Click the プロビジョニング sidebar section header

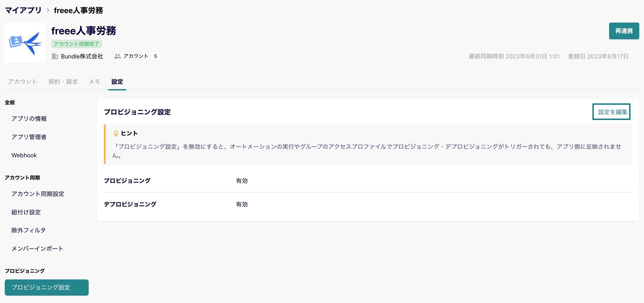tap(25, 271)
